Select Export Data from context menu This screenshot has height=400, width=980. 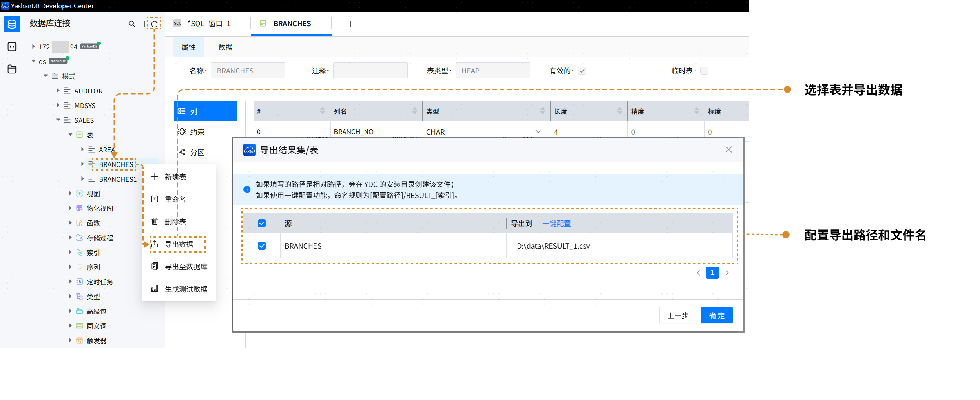coord(179,244)
